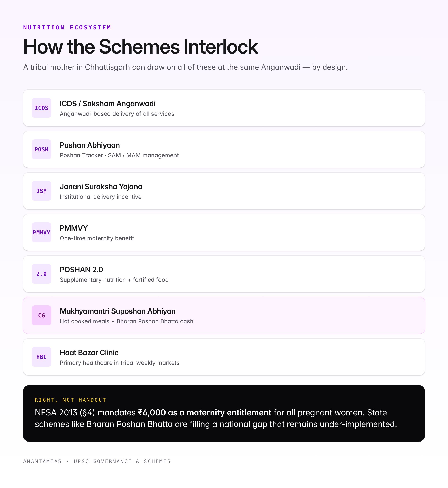This screenshot has width=448, height=488.
Task: Click the JSY badge icon
Action: click(x=41, y=191)
